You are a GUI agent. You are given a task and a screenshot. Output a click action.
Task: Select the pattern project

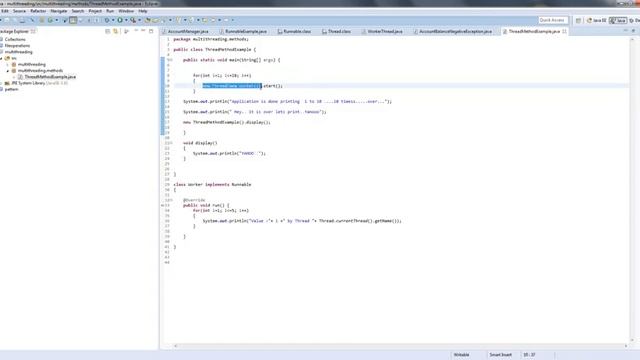(x=11, y=89)
